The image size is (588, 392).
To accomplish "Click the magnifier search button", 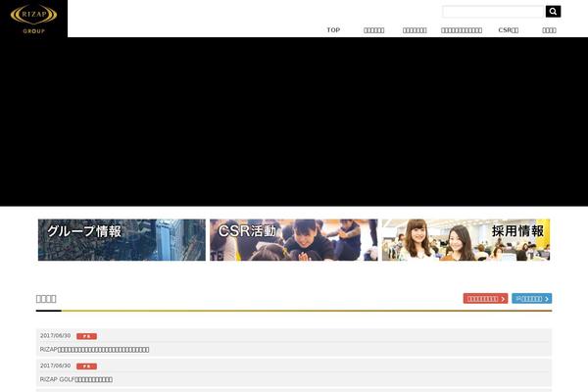I will click(553, 12).
